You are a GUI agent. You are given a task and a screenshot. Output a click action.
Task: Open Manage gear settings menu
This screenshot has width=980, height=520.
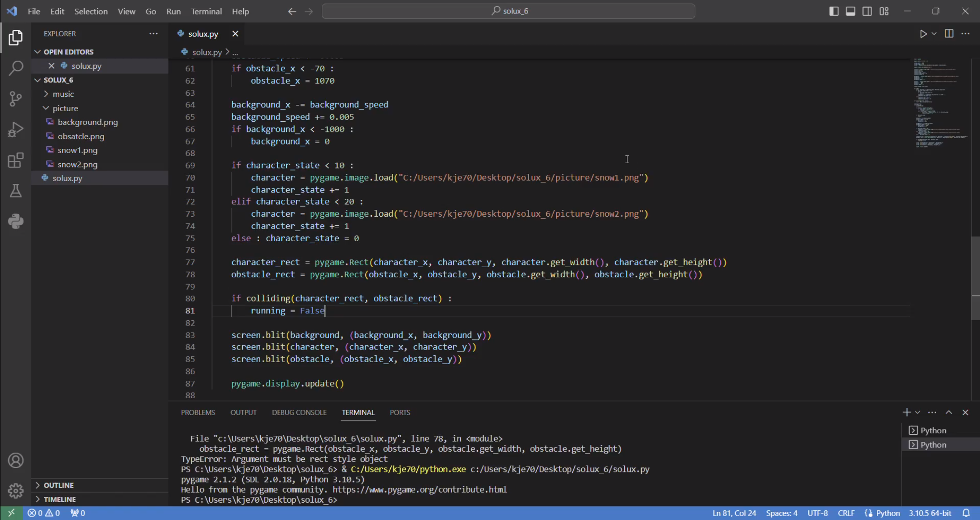pyautogui.click(x=15, y=491)
